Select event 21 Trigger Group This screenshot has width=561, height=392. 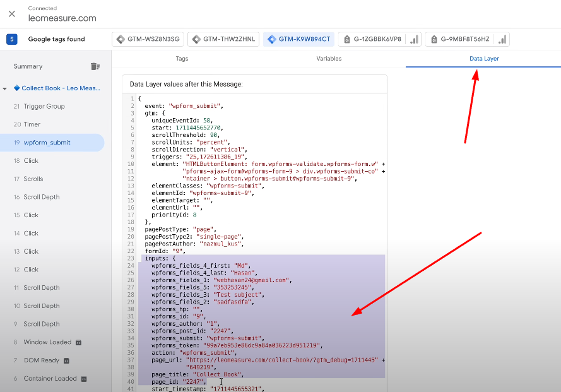(52, 106)
